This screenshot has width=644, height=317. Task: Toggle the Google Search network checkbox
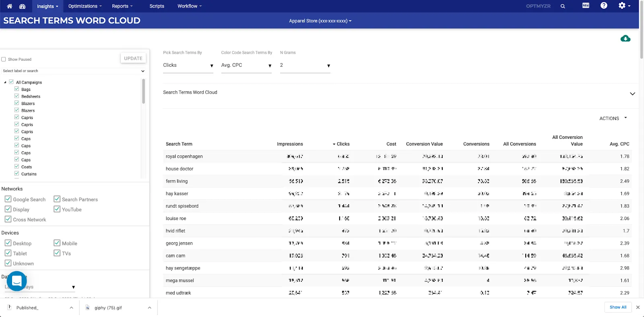pos(8,199)
